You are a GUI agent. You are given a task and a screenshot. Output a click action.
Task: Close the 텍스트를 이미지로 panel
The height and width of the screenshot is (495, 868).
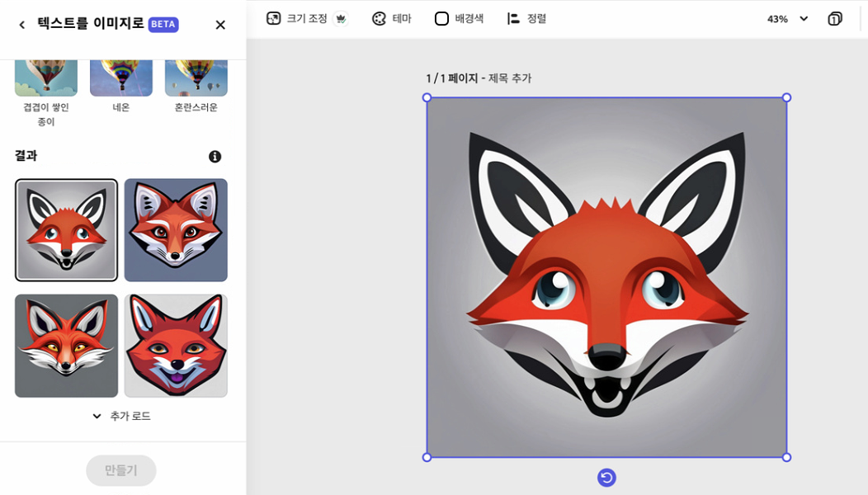220,25
